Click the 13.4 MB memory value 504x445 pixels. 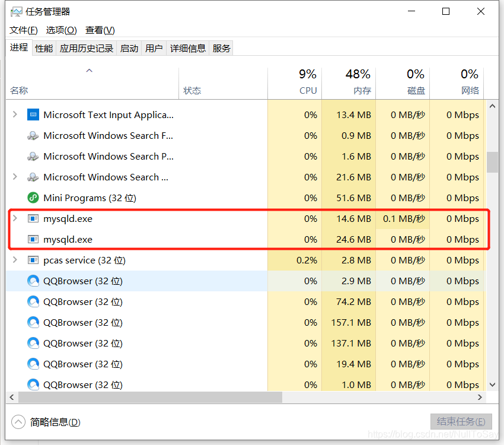[x=353, y=115]
